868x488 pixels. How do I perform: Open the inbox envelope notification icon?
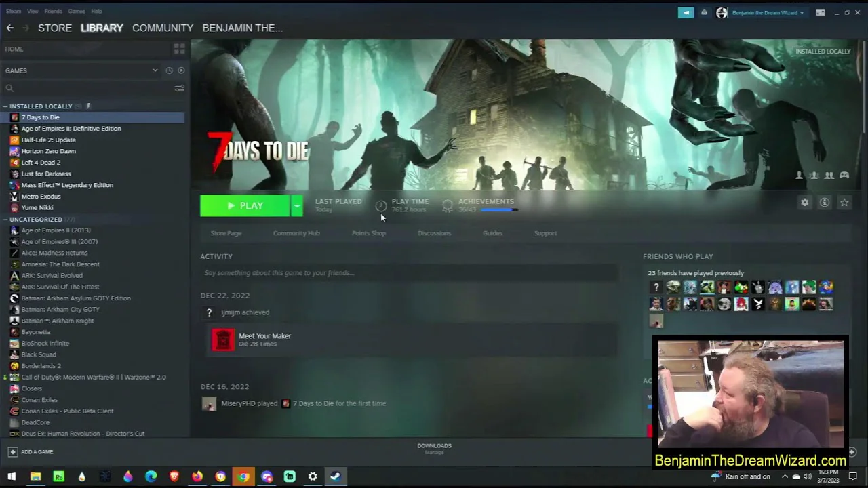pos(704,12)
